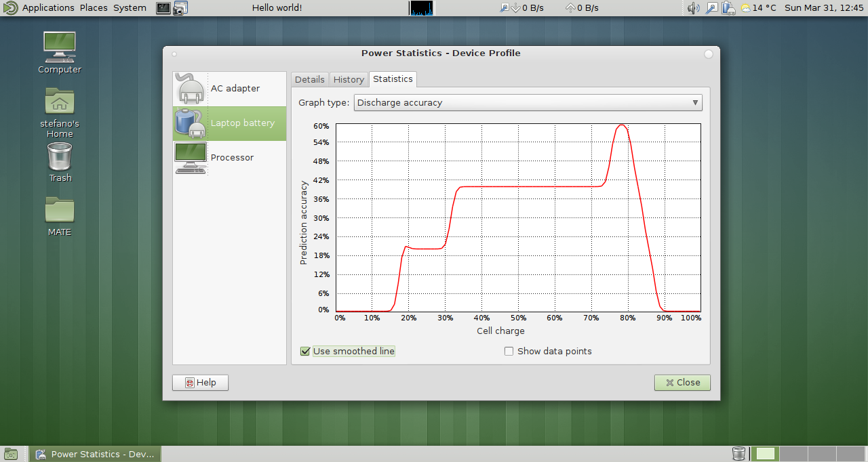The width and height of the screenshot is (868, 462).
Task: Select the AC adapter device
Action: coord(229,89)
